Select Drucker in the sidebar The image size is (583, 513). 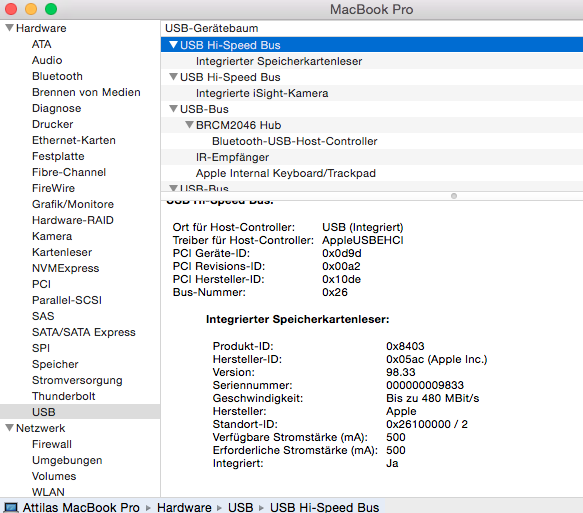[x=52, y=124]
